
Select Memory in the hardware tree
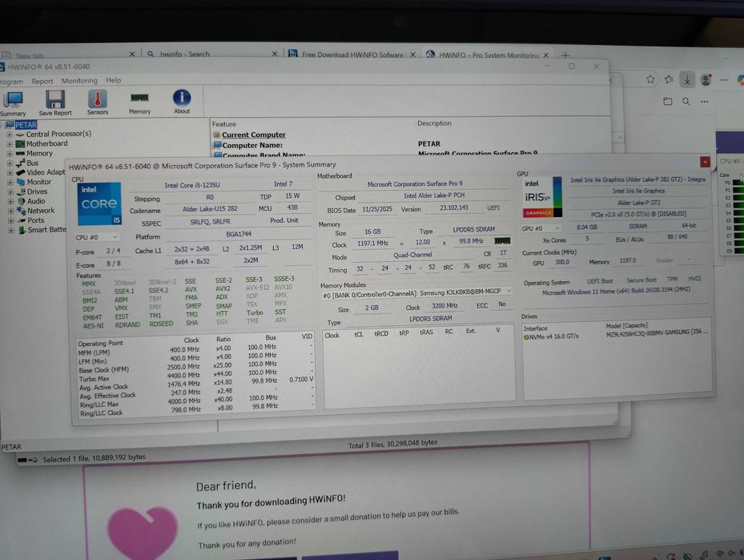coord(39,153)
